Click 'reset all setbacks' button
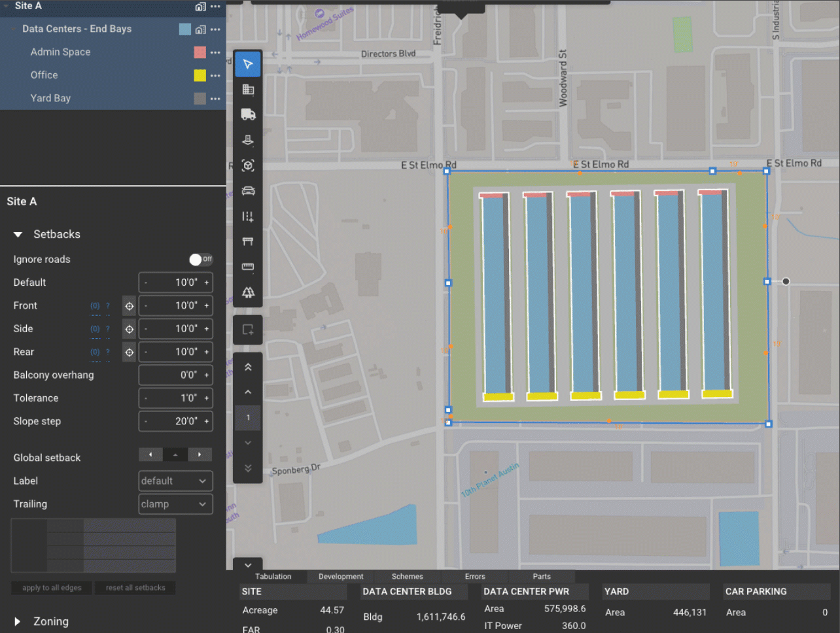Image resolution: width=840 pixels, height=633 pixels. (x=135, y=588)
